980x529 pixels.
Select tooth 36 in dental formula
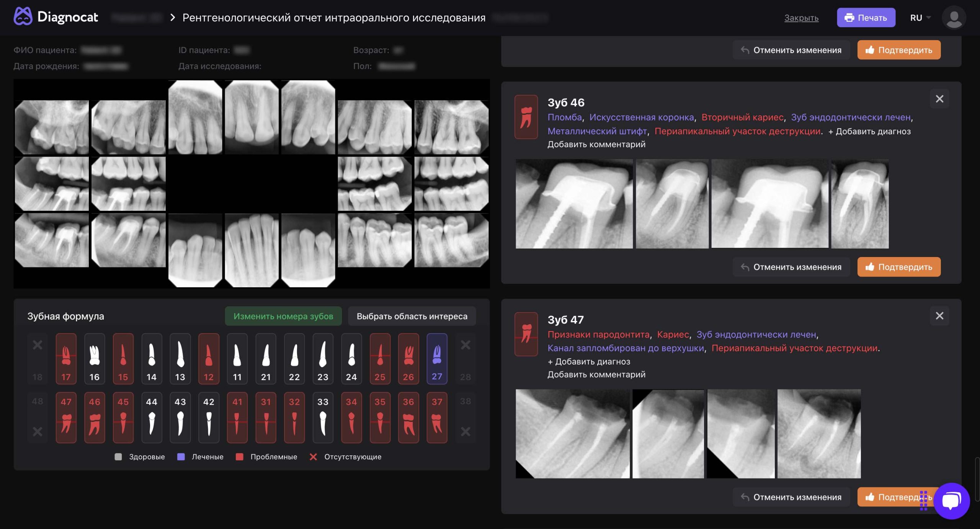pyautogui.click(x=408, y=417)
